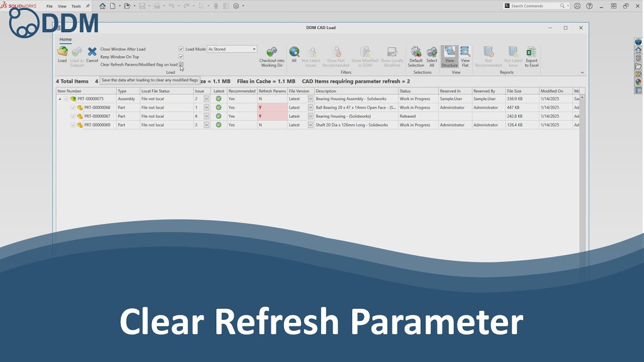Open the SolidWorks user login icon
The image size is (644, 362).
click(x=577, y=6)
